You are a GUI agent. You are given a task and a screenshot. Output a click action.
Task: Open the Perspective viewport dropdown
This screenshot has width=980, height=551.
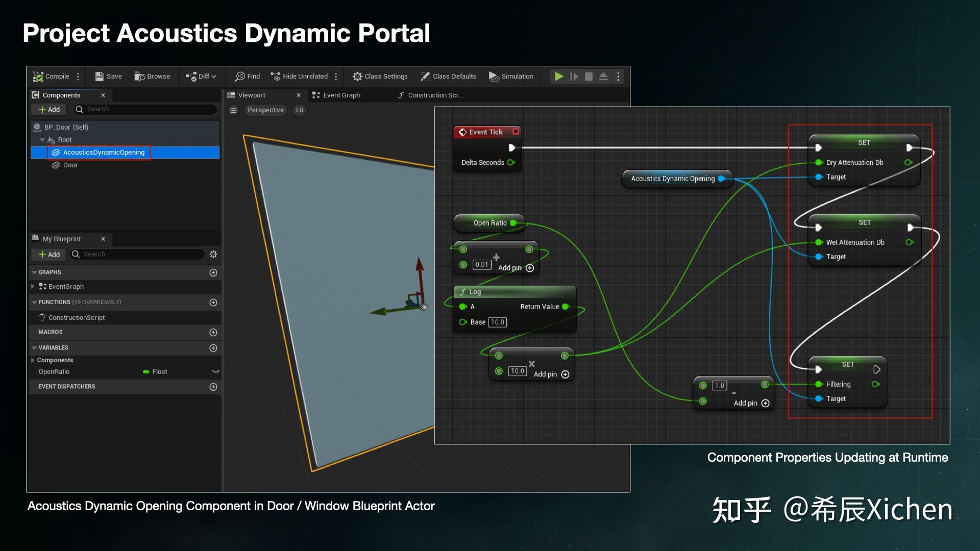[265, 110]
